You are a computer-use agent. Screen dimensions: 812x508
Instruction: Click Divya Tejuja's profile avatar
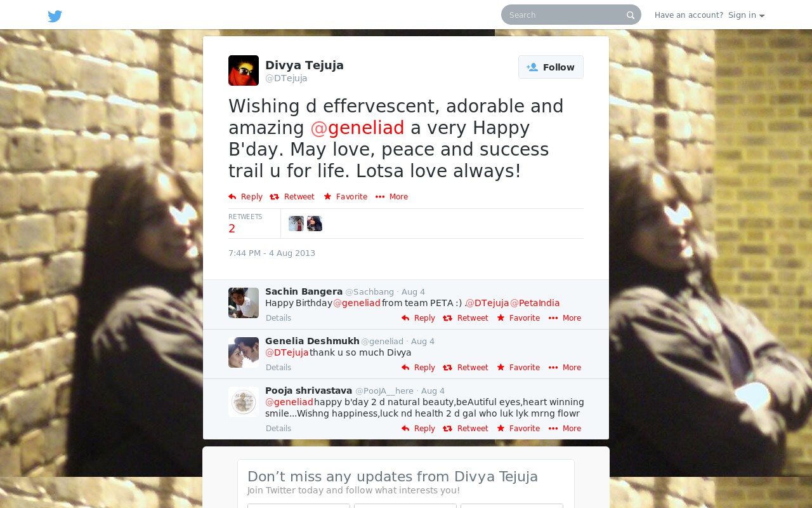[244, 70]
